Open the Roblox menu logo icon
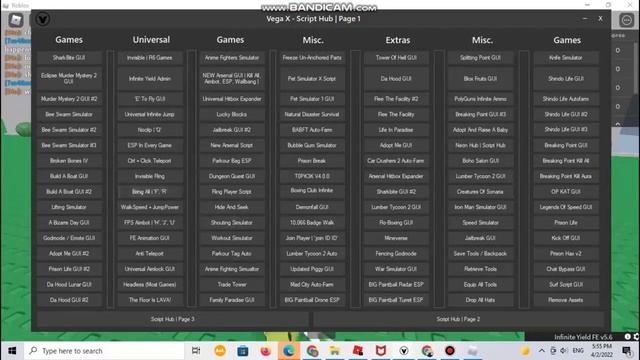640x360 pixels. (16, 20)
